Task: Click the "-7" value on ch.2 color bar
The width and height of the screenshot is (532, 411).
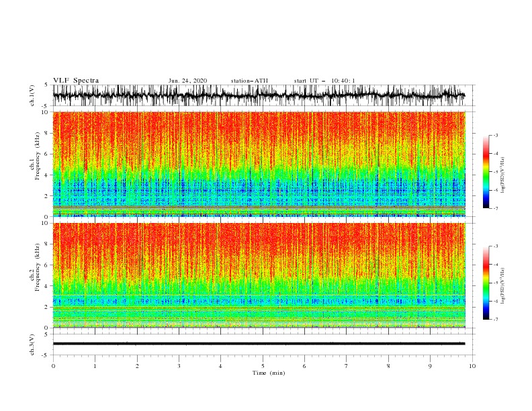Action: click(x=495, y=319)
